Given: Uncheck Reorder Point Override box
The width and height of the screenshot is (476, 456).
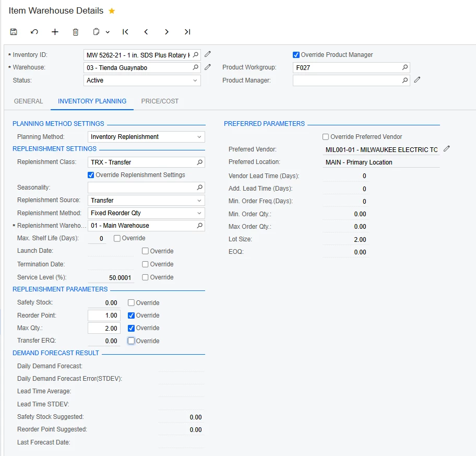Looking at the screenshot, I should click(131, 315).
